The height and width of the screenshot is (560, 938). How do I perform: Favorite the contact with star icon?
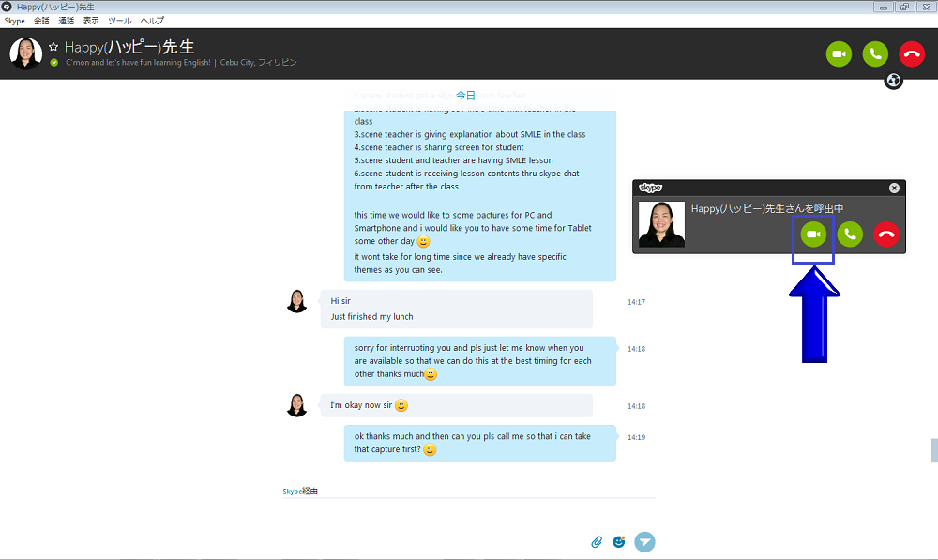coord(53,47)
